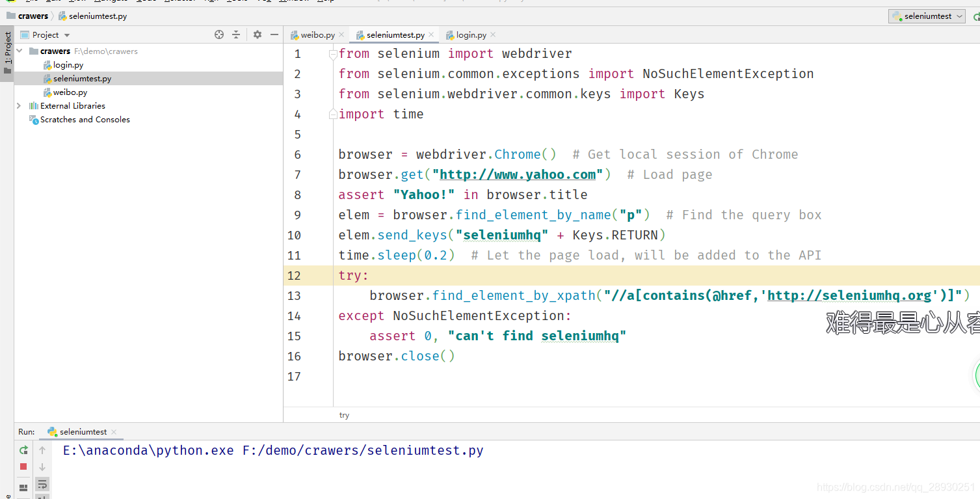Click the http://www.yahoo.com link in code
The width and height of the screenshot is (980, 499).
point(518,174)
